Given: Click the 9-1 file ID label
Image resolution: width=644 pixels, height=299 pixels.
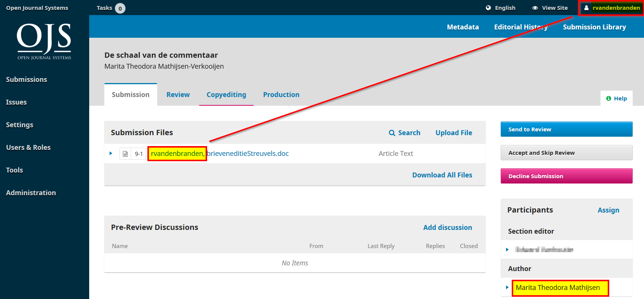Looking at the screenshot, I should point(139,154).
